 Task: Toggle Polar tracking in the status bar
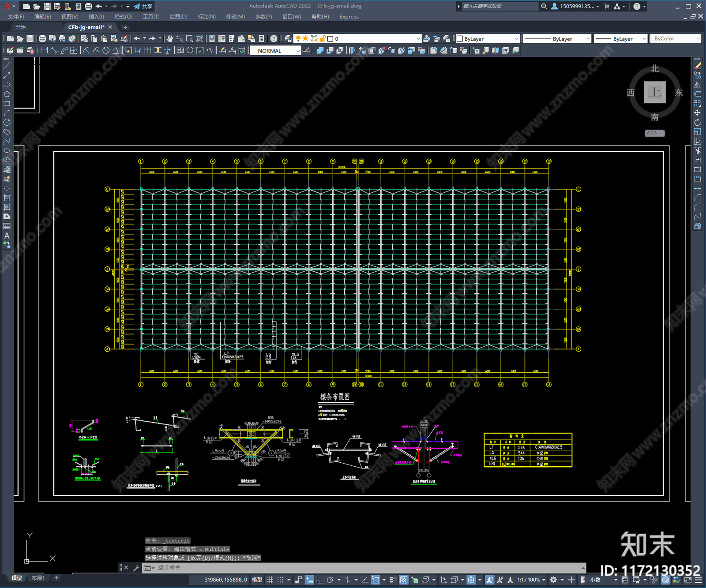pyautogui.click(x=330, y=580)
